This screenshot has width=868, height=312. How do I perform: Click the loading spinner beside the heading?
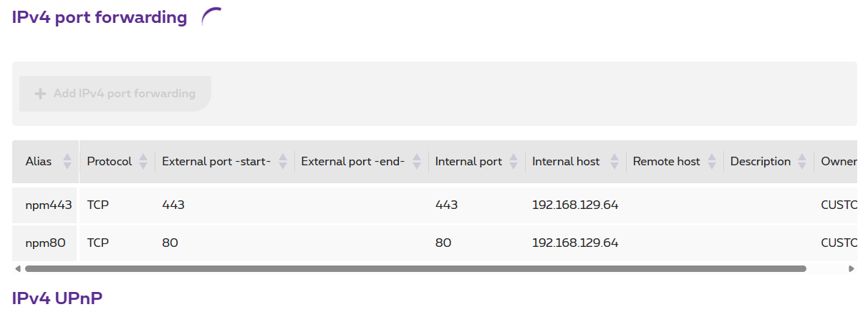[x=212, y=17]
